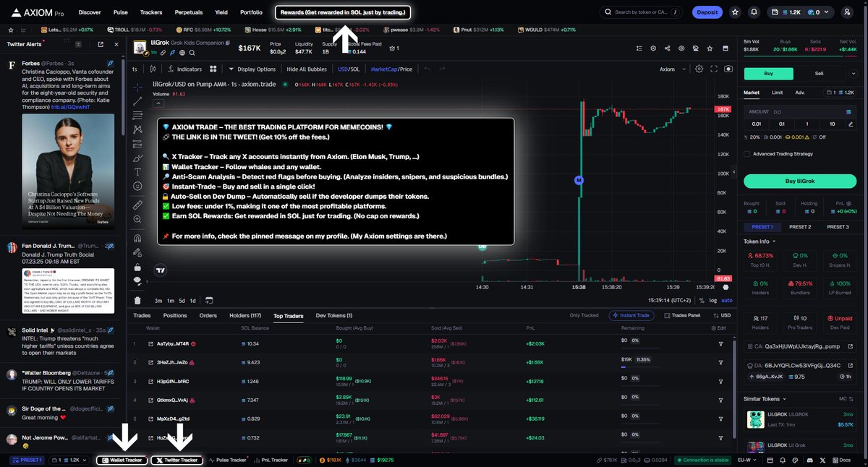Open token header settings gear icon

pyautogui.click(x=653, y=48)
